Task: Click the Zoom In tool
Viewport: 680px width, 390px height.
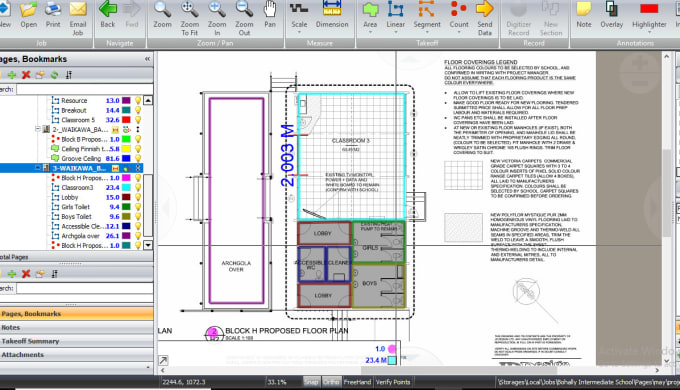Action: (217, 19)
